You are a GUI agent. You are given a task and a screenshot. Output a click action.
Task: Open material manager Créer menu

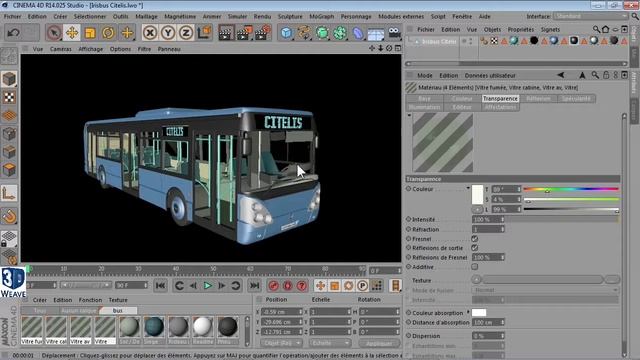[x=40, y=300]
